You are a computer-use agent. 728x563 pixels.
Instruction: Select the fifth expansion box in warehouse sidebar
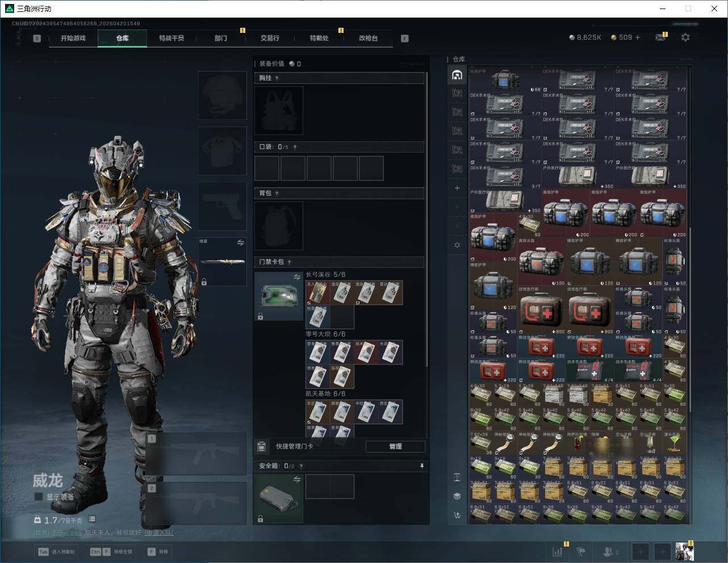(457, 169)
